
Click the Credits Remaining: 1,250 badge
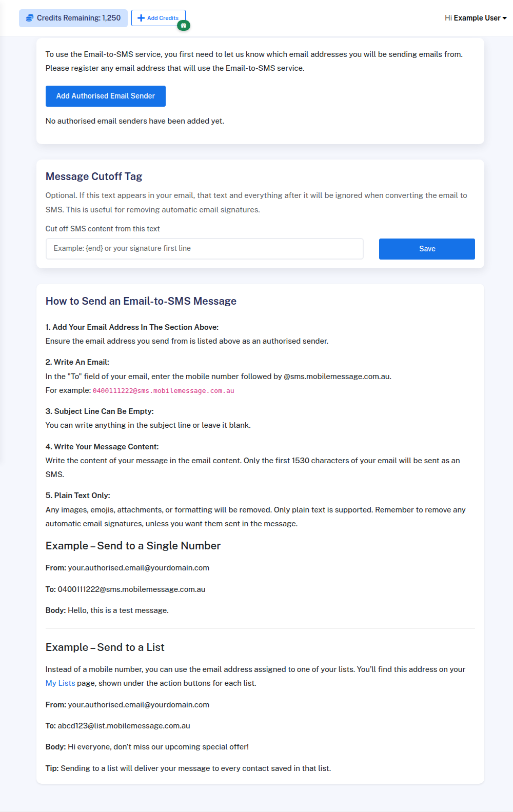point(73,18)
